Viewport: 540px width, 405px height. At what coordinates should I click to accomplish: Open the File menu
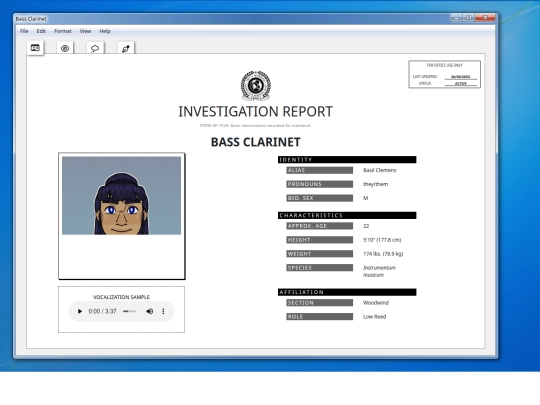24,31
